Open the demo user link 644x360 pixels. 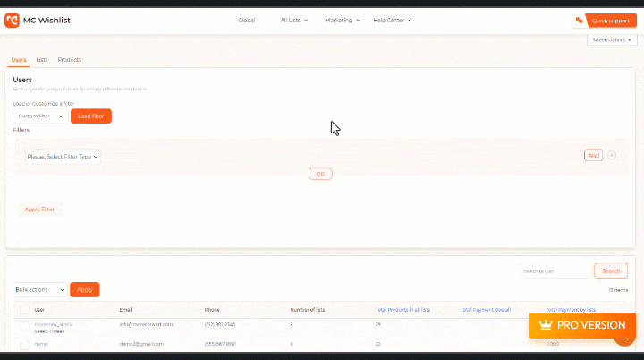click(x=40, y=344)
